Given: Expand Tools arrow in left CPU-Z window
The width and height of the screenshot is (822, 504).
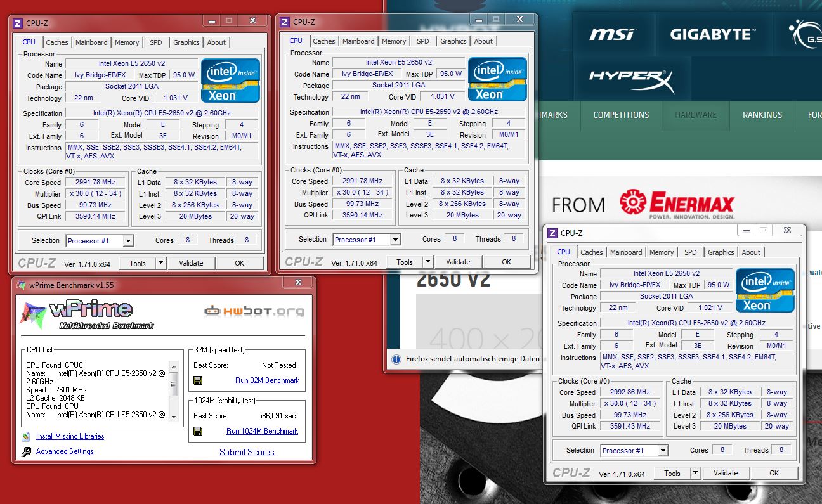Looking at the screenshot, I should (160, 263).
